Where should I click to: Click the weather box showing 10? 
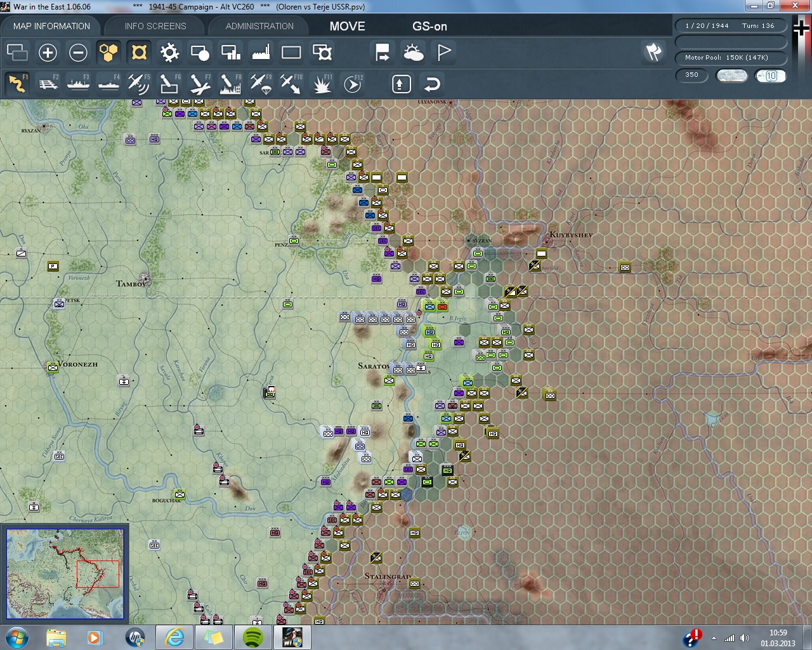771,76
